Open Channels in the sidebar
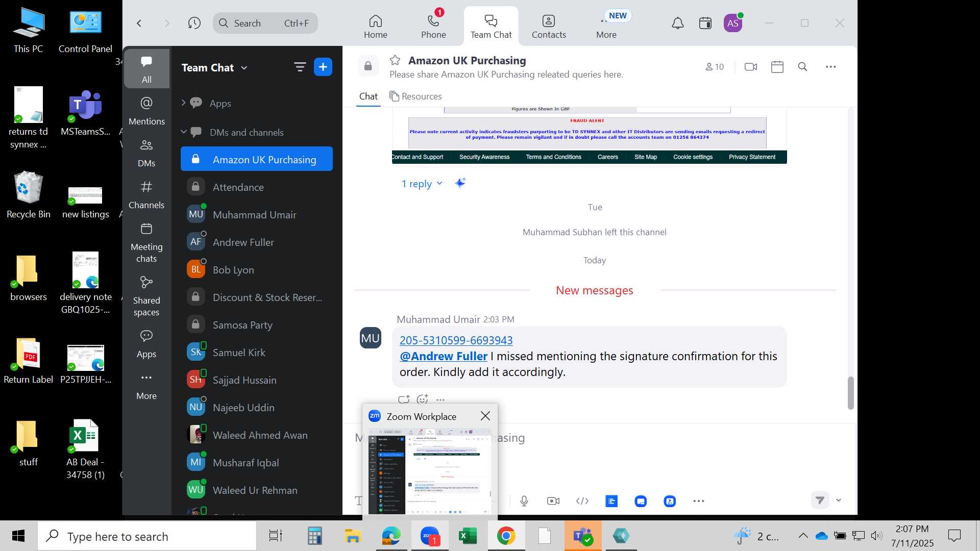The width and height of the screenshot is (980, 551). (146, 194)
